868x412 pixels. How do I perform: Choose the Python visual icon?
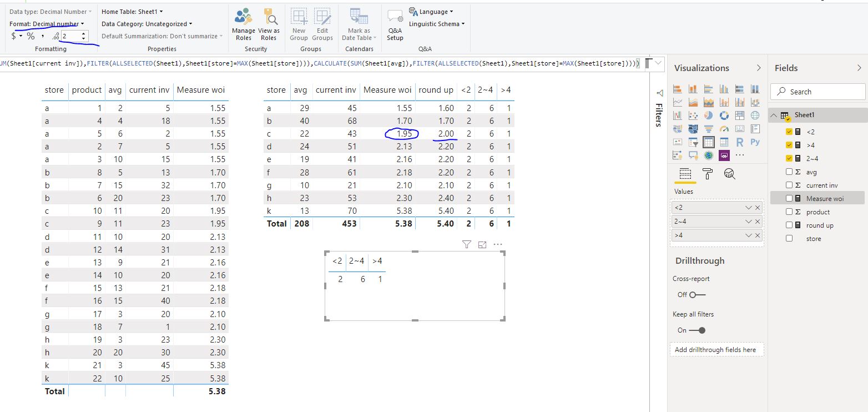point(755,142)
